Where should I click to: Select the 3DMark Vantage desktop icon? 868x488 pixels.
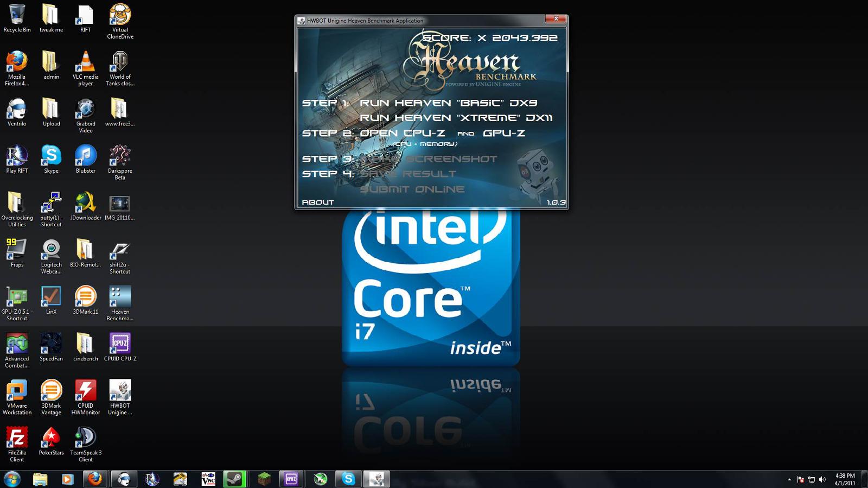pos(51,397)
